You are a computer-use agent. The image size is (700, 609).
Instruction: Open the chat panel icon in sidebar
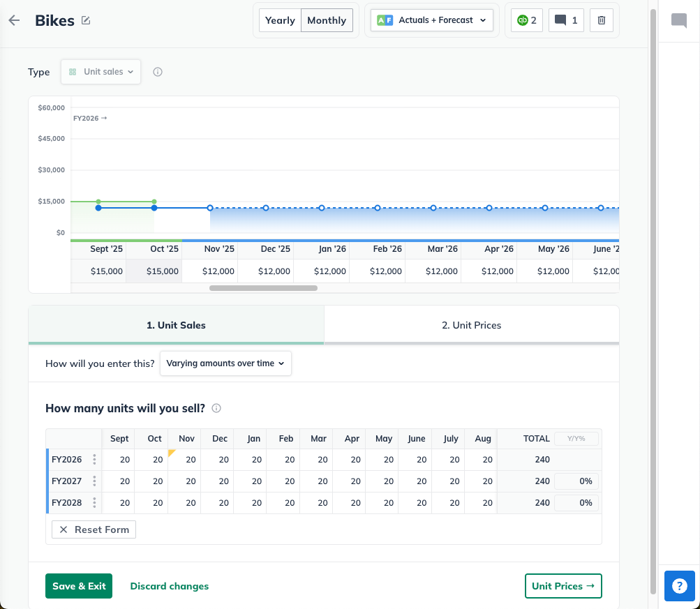point(678,20)
